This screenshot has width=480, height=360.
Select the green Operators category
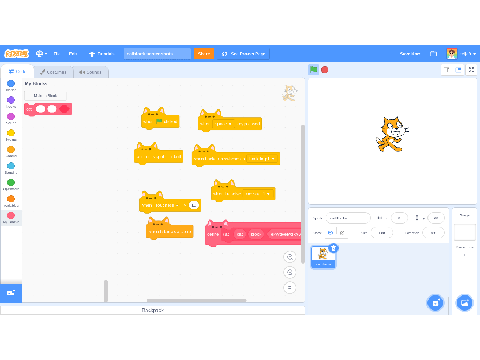click(x=11, y=184)
